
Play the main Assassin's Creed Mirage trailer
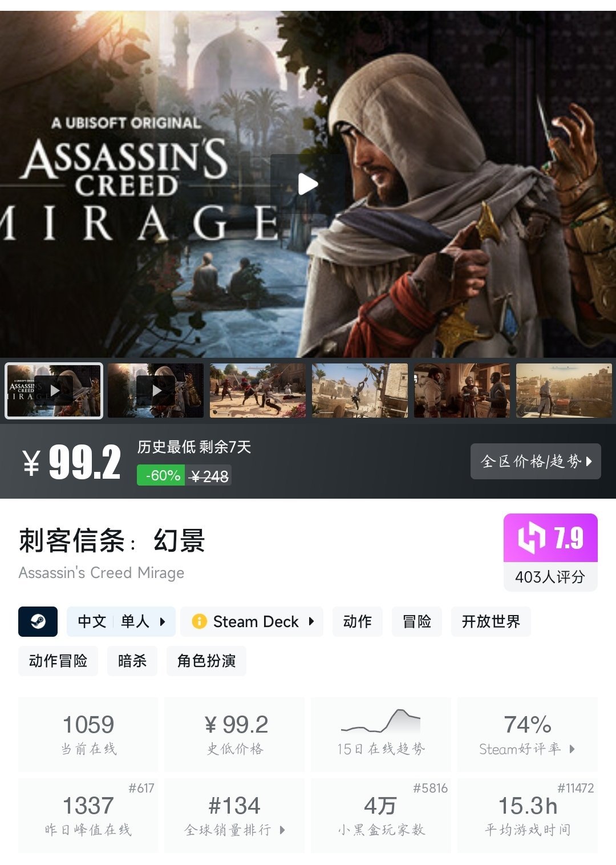pos(308,184)
